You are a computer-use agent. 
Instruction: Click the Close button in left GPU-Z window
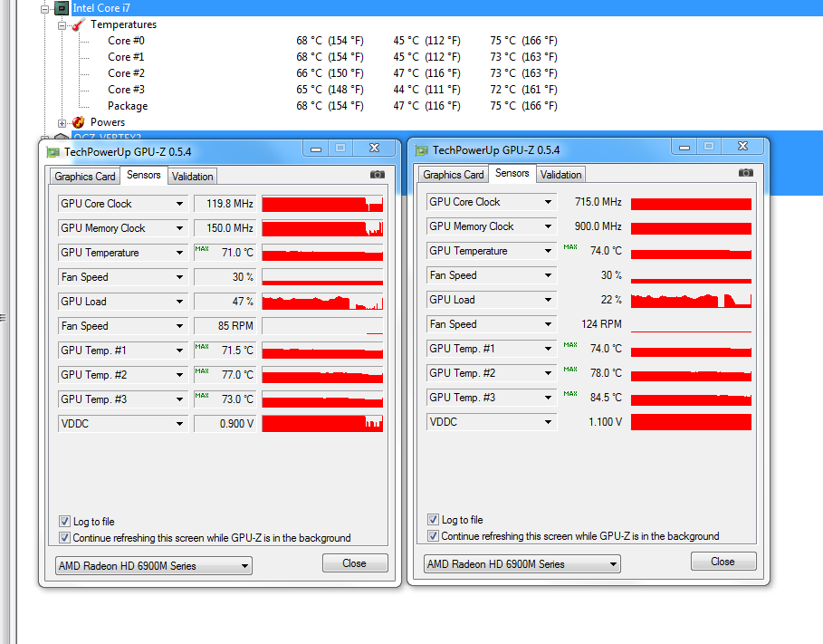pos(355,563)
